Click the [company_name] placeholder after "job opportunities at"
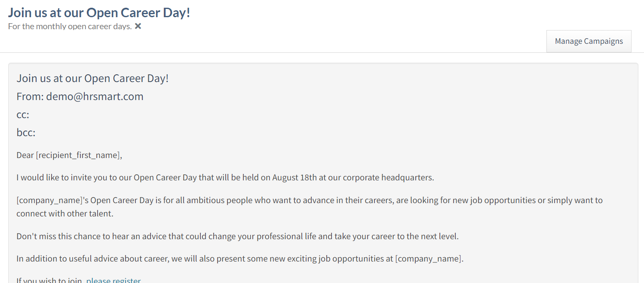Image resolution: width=644 pixels, height=283 pixels. [428, 259]
